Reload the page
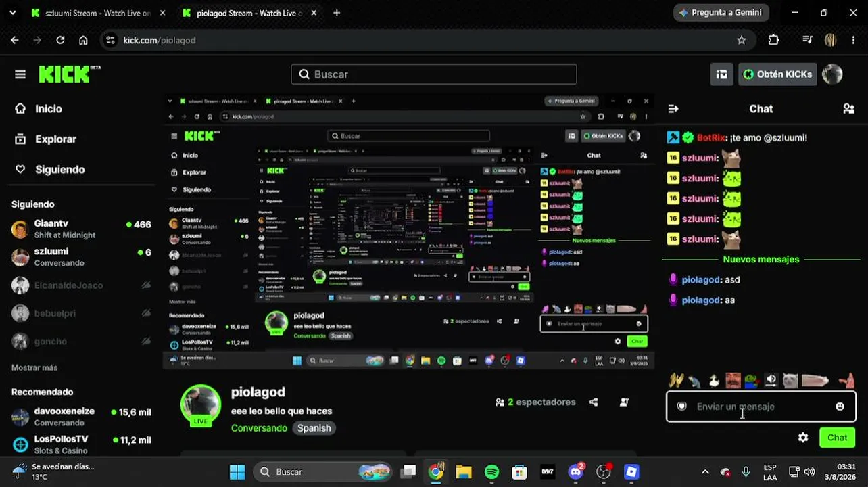Screen dimensions: 868x487 click(60, 40)
